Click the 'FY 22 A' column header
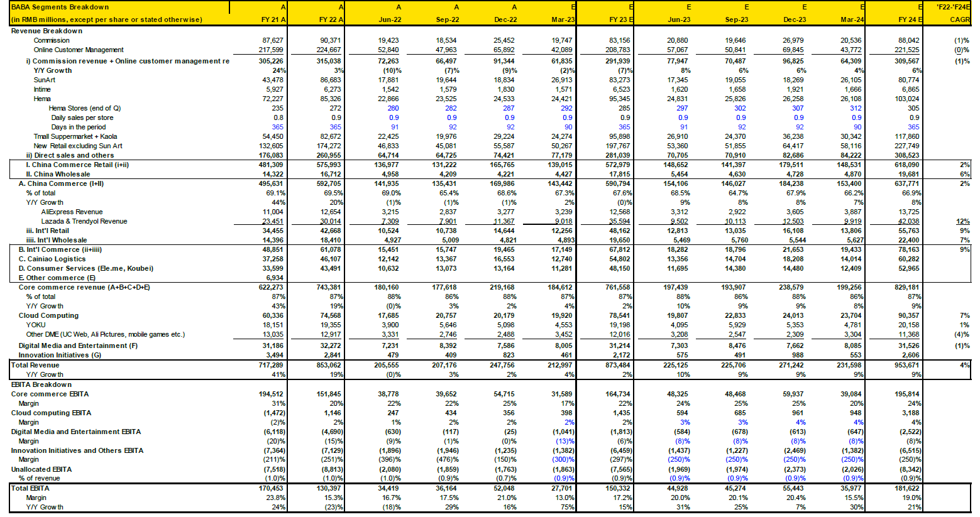Image resolution: width=980 pixels, height=517 pixels. coord(331,19)
